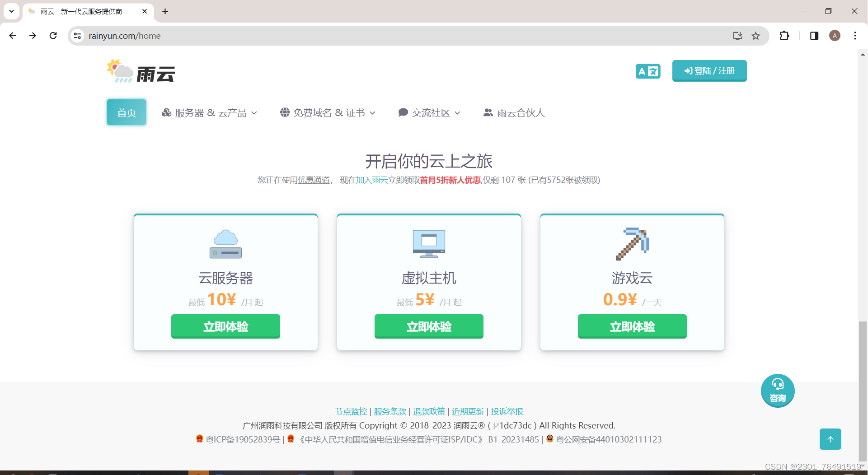Close the 雨云 browser tab
The width and height of the screenshot is (868, 475).
coord(145,11)
